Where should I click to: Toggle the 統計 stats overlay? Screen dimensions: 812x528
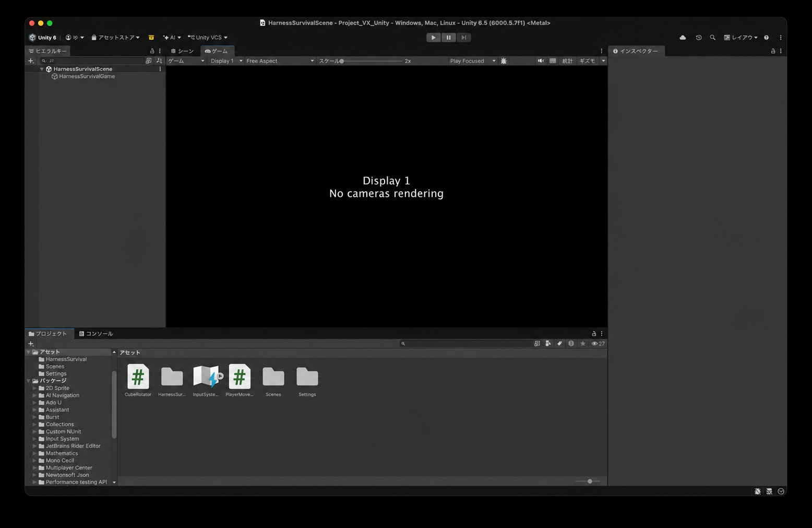coord(567,61)
